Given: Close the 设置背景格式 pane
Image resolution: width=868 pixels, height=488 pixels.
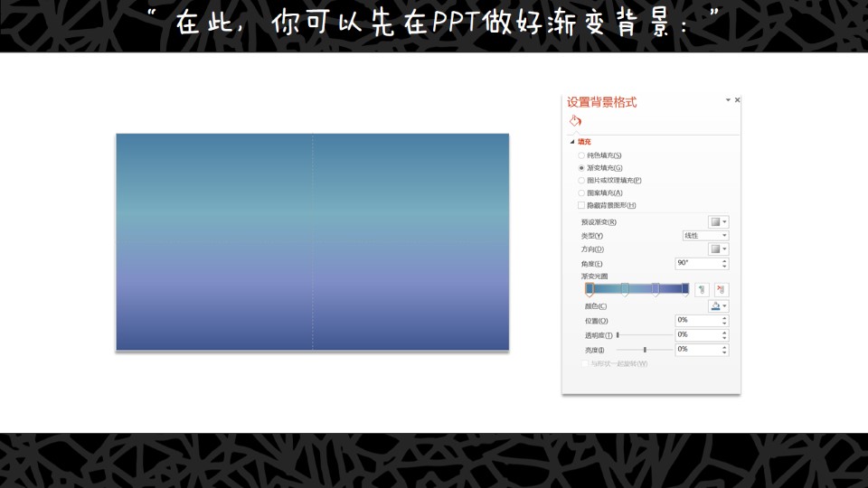Looking at the screenshot, I should (x=738, y=100).
